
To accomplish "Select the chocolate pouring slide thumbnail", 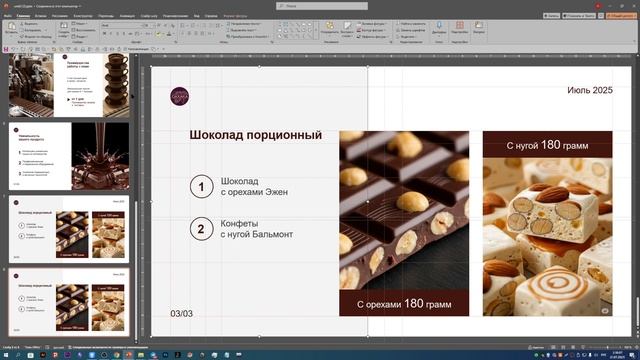I will (69, 156).
